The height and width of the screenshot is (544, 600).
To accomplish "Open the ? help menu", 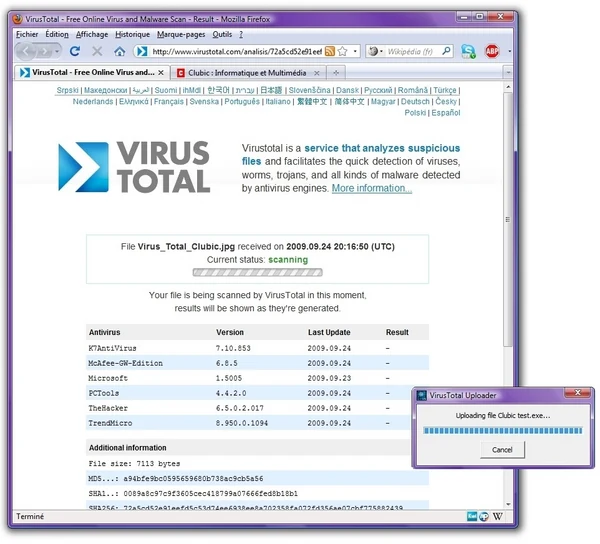I will (x=241, y=34).
